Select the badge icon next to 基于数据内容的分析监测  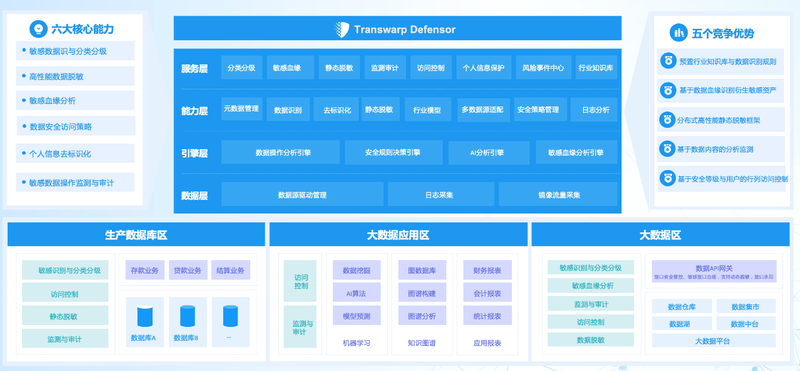click(667, 149)
